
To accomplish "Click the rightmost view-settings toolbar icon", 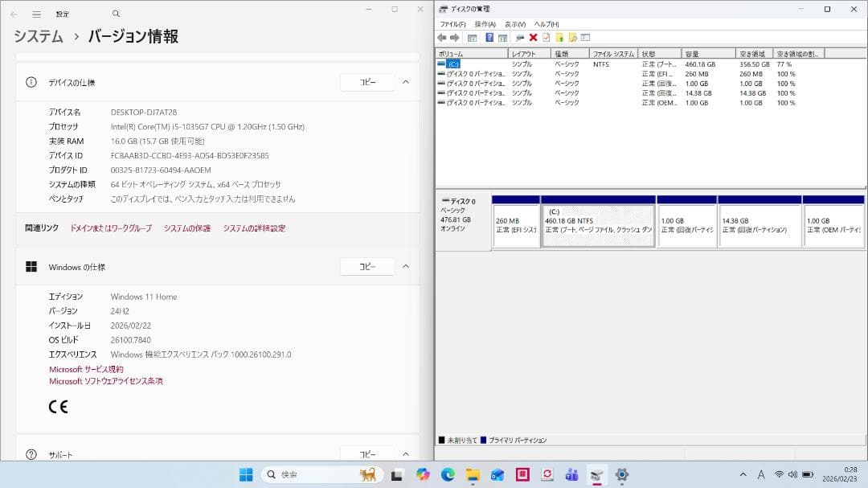I will 586,38.
